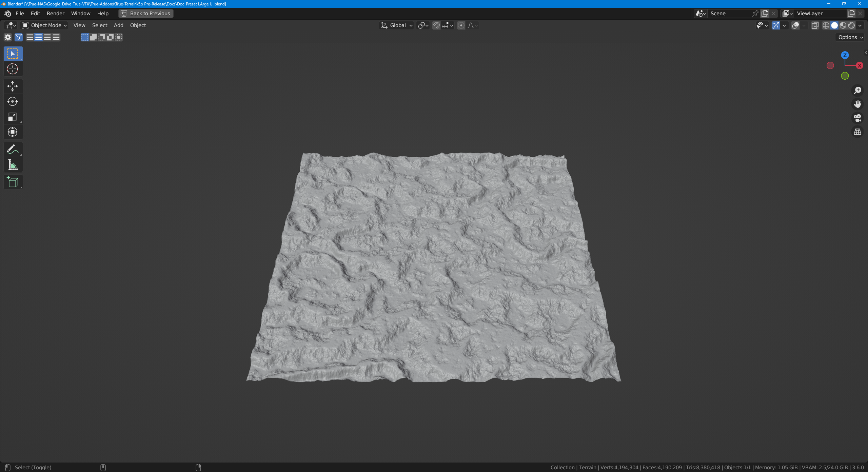
Task: Pick the Measure ruler tool
Action: (x=13, y=165)
